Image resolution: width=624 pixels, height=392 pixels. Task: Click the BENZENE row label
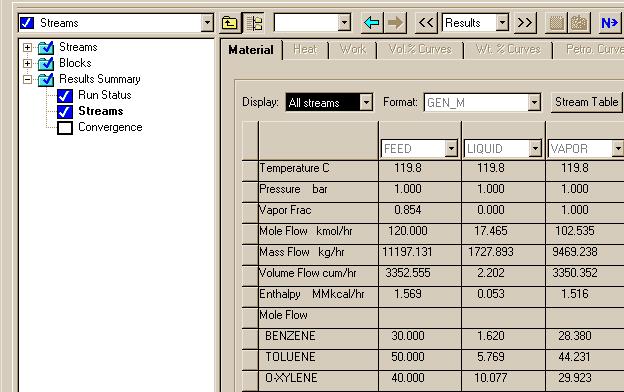(x=290, y=336)
